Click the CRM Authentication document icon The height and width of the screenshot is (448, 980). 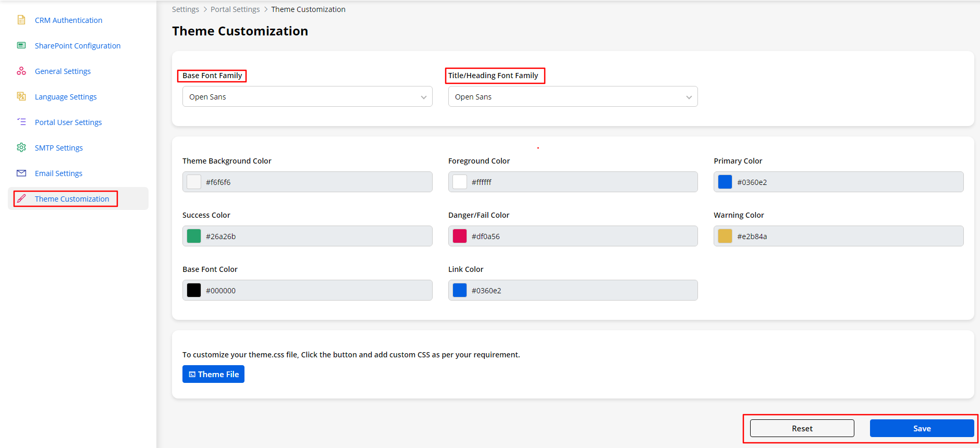coord(21,20)
